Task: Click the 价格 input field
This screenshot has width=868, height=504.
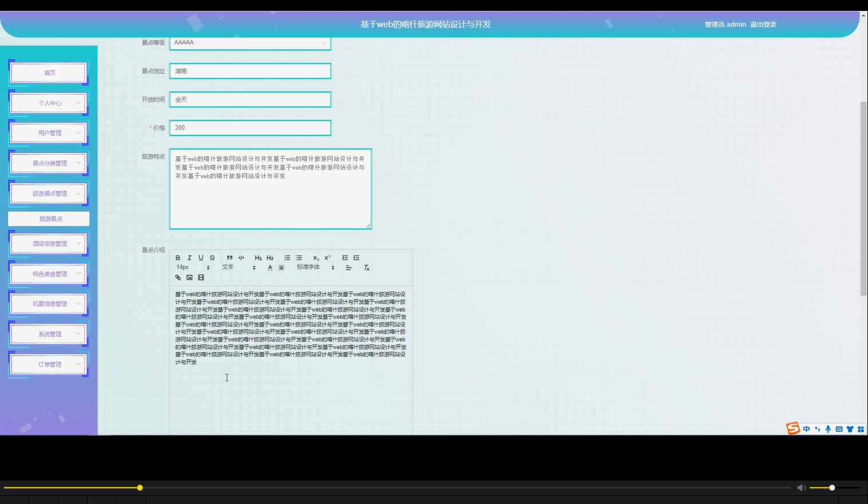Action: coord(250,128)
